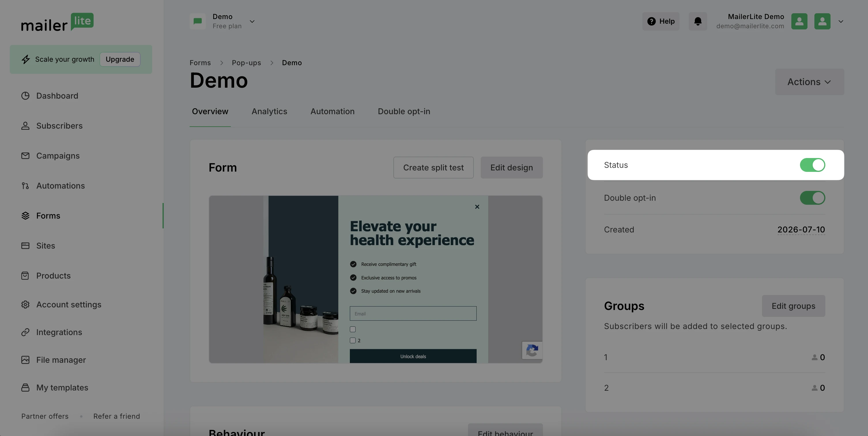868x436 pixels.
Task: Open Sites in sidebar
Action: coord(46,246)
